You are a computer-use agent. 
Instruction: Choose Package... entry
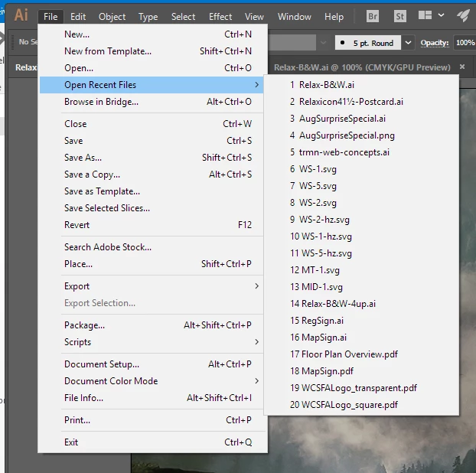pyautogui.click(x=152, y=325)
